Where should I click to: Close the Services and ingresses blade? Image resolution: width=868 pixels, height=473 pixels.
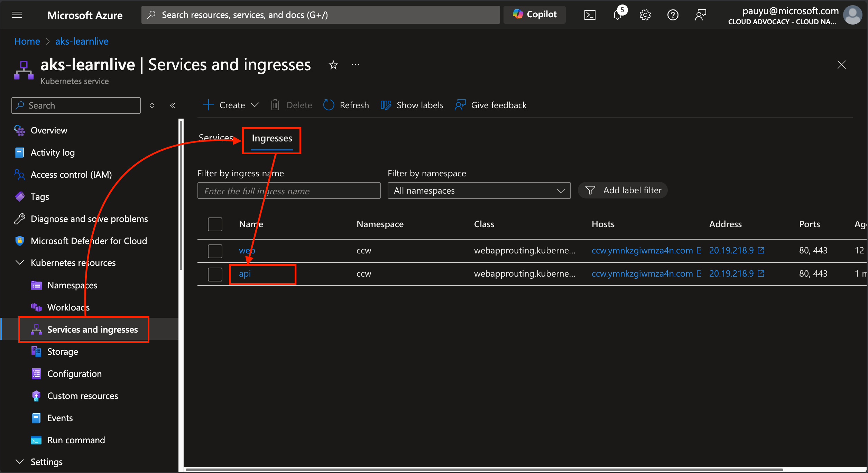(x=841, y=65)
